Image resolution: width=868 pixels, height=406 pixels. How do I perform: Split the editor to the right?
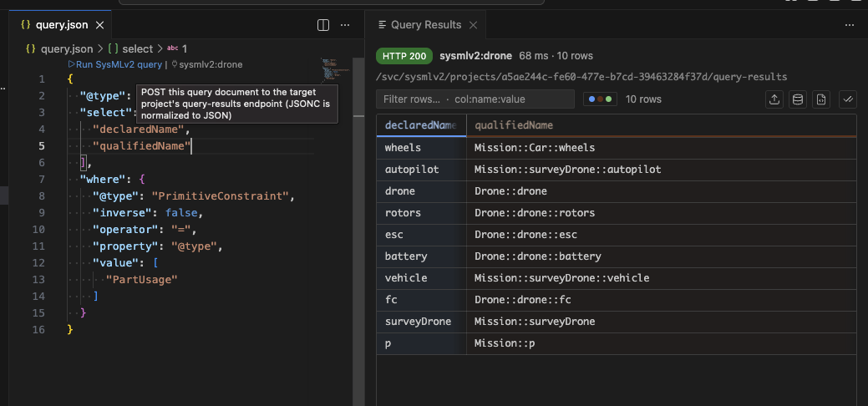pos(323,25)
